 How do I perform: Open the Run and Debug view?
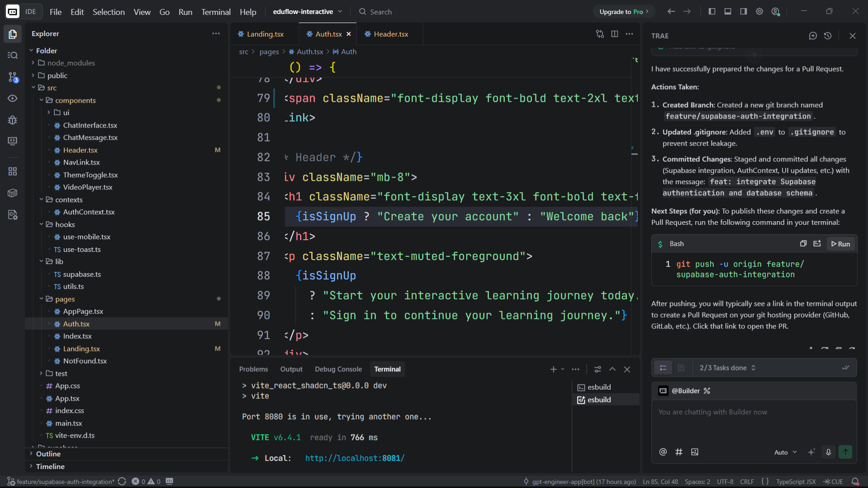(x=13, y=120)
